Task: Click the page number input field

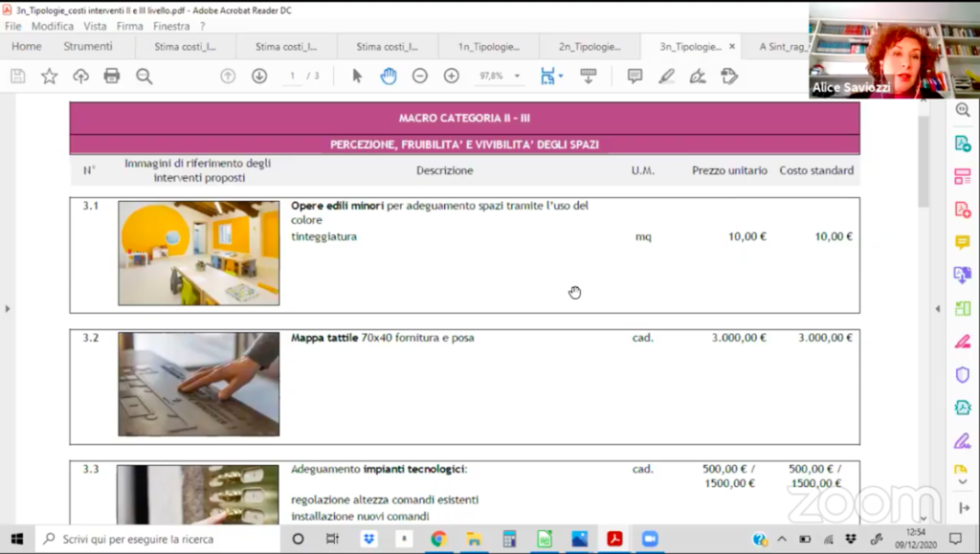Action: 293,77
